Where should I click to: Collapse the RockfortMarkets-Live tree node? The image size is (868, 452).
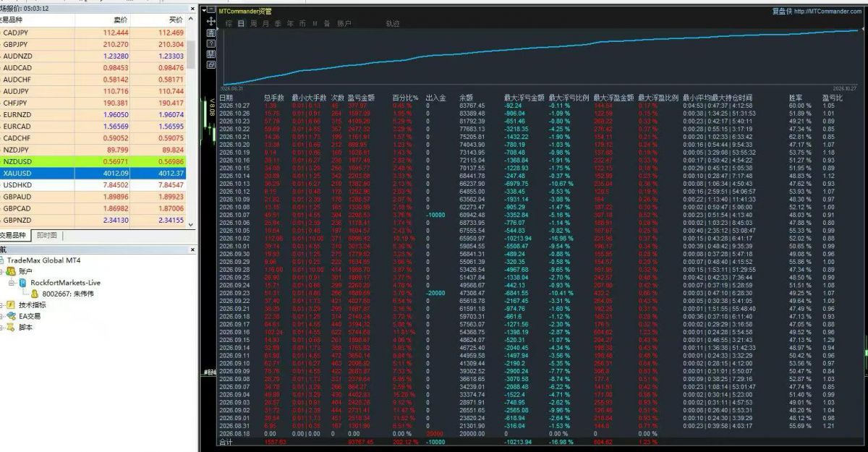(x=12, y=283)
